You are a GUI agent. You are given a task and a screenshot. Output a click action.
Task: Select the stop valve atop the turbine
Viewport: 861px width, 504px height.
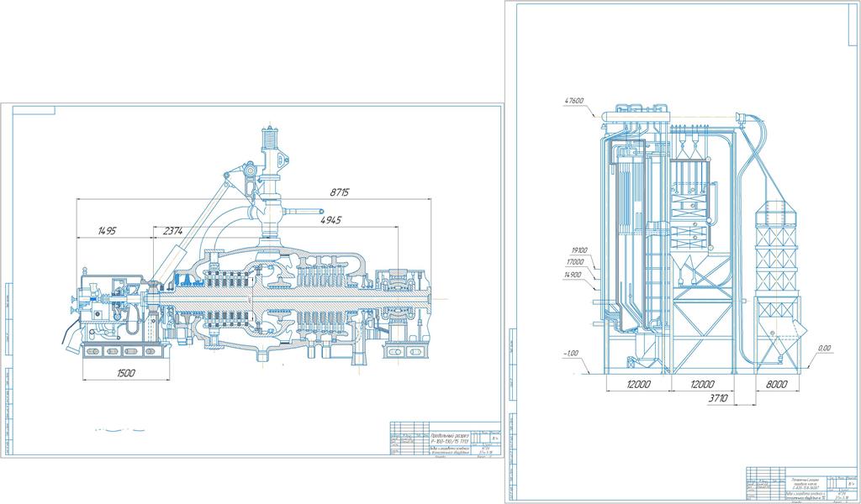(x=271, y=143)
